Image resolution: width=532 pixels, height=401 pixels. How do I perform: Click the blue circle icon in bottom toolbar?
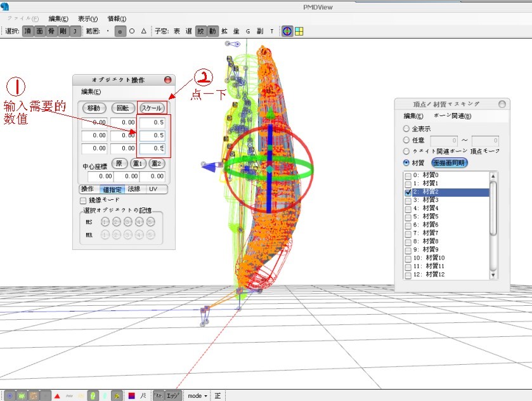[10, 395]
